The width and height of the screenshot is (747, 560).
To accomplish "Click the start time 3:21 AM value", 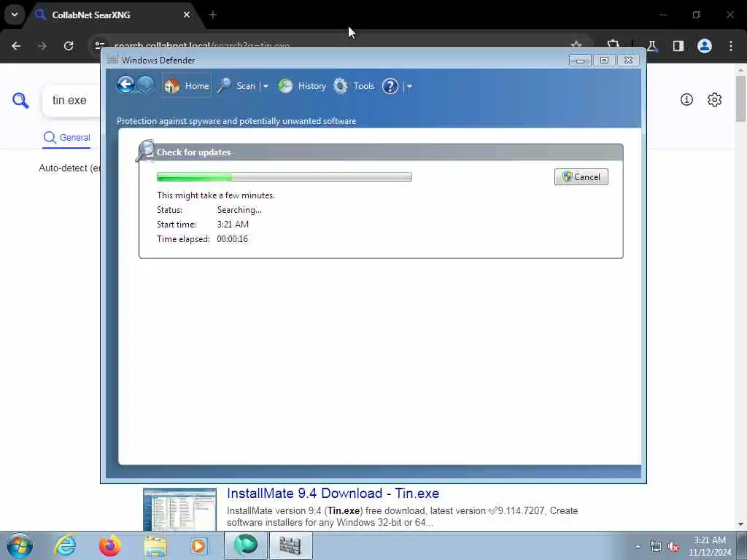I will (x=233, y=225).
